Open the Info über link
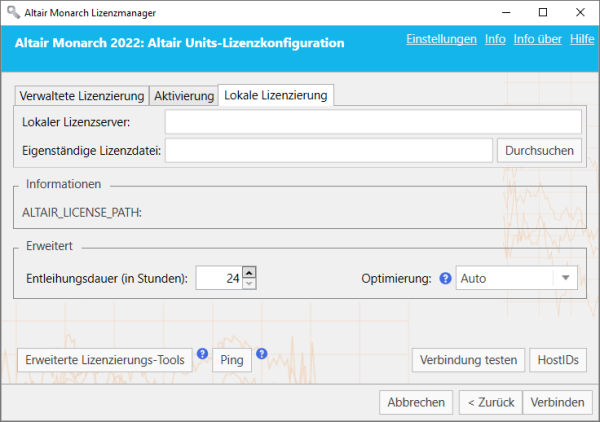The width and height of the screenshot is (600, 422). tap(538, 39)
